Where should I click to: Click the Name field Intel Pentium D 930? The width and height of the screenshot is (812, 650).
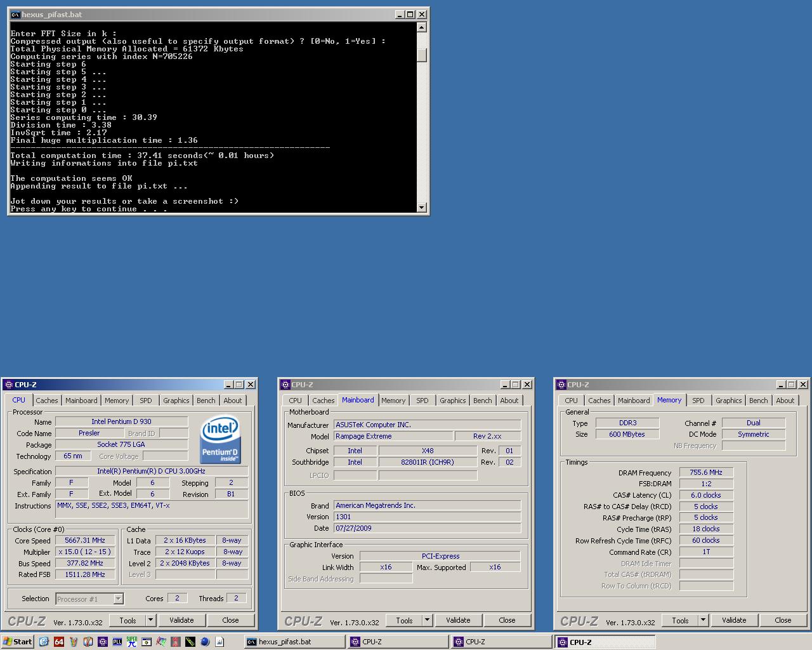(121, 421)
